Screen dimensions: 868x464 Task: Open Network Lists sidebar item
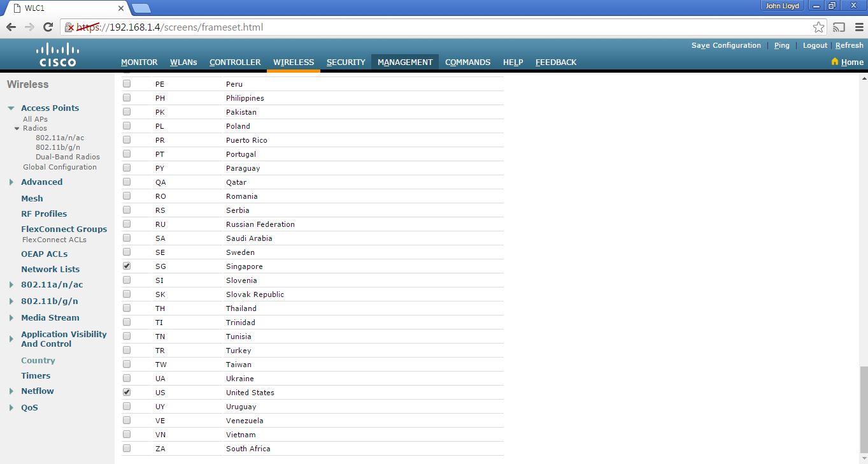pyautogui.click(x=50, y=269)
